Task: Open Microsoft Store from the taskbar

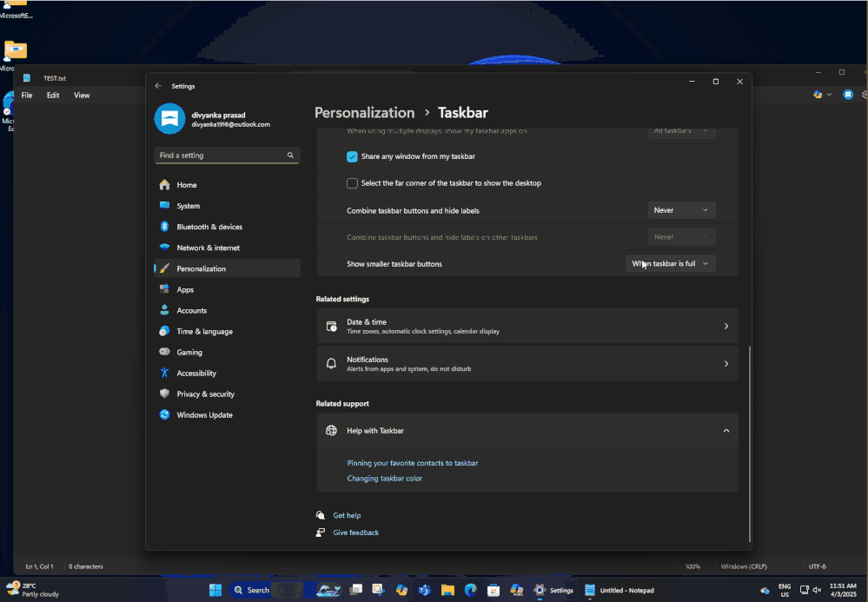Action: pos(494,591)
